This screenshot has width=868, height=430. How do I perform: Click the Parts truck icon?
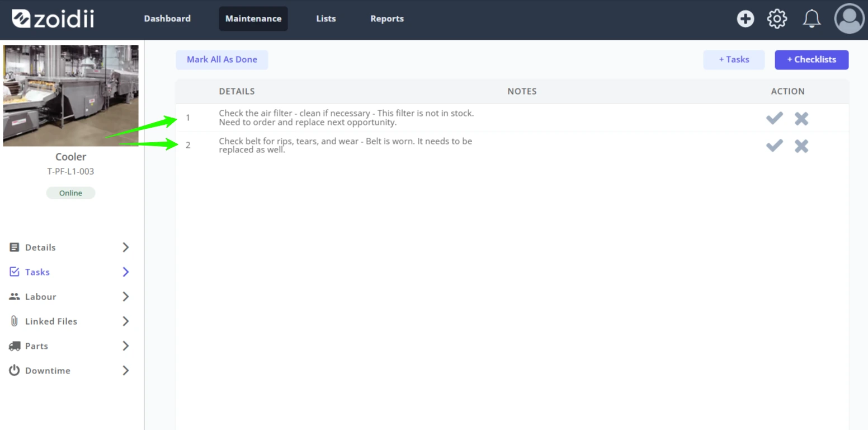tap(15, 346)
